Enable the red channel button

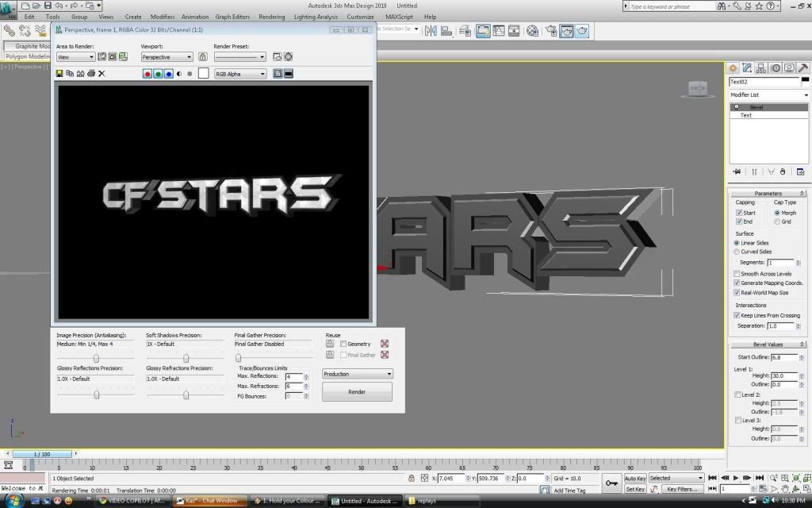[147, 74]
